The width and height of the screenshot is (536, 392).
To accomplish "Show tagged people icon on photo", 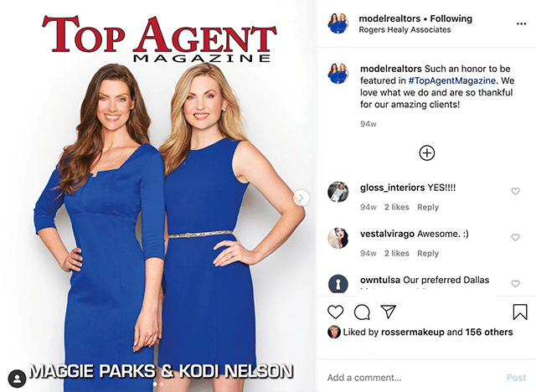I will (x=17, y=379).
